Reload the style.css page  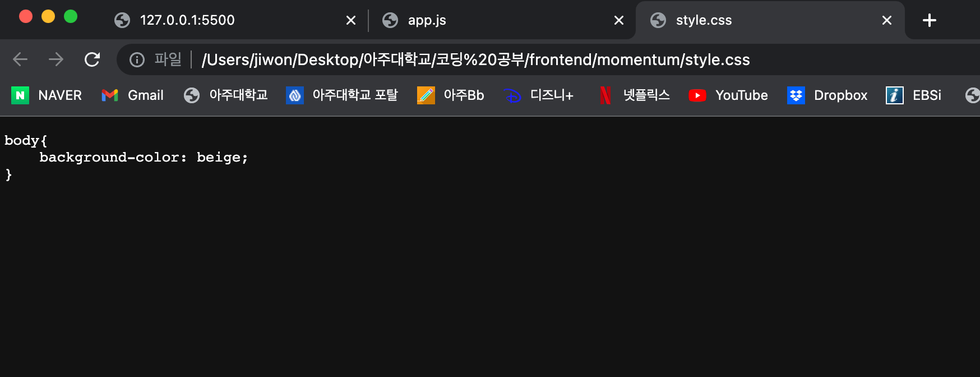(x=92, y=59)
